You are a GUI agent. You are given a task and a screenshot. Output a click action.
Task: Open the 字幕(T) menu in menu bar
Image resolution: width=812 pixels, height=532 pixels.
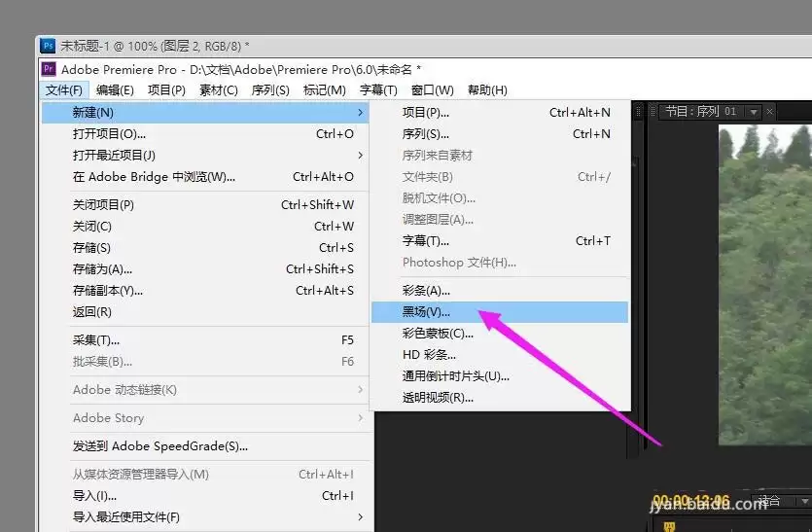[x=378, y=90]
